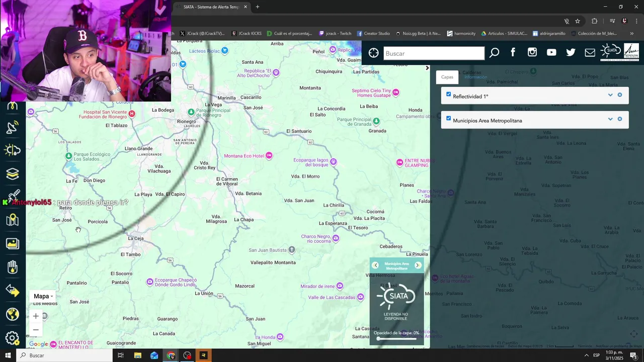
Task: Click the Buscar search field
Action: coord(434,53)
